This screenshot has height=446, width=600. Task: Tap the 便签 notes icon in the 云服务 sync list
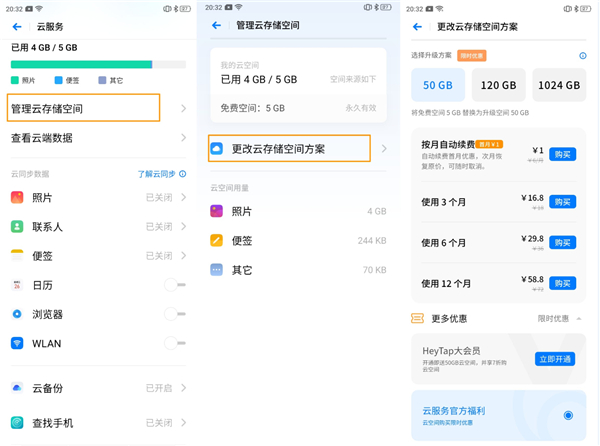point(17,256)
